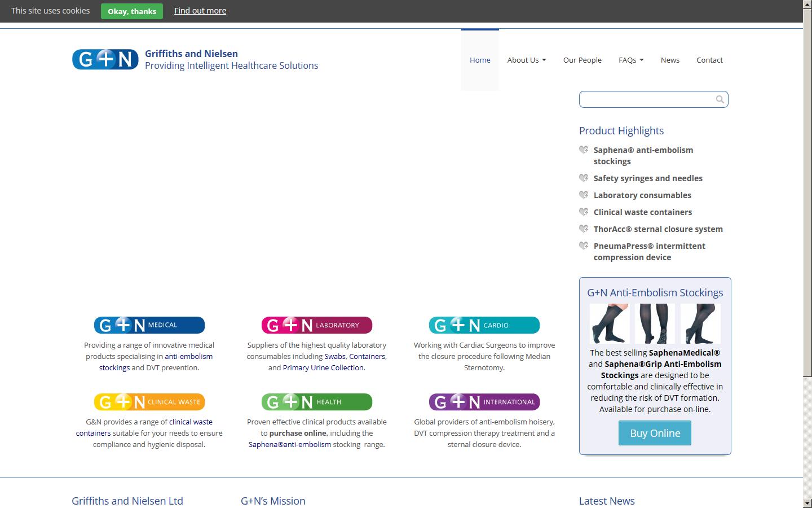This screenshot has width=812, height=508.
Task: Click the Latest News heading
Action: [607, 501]
